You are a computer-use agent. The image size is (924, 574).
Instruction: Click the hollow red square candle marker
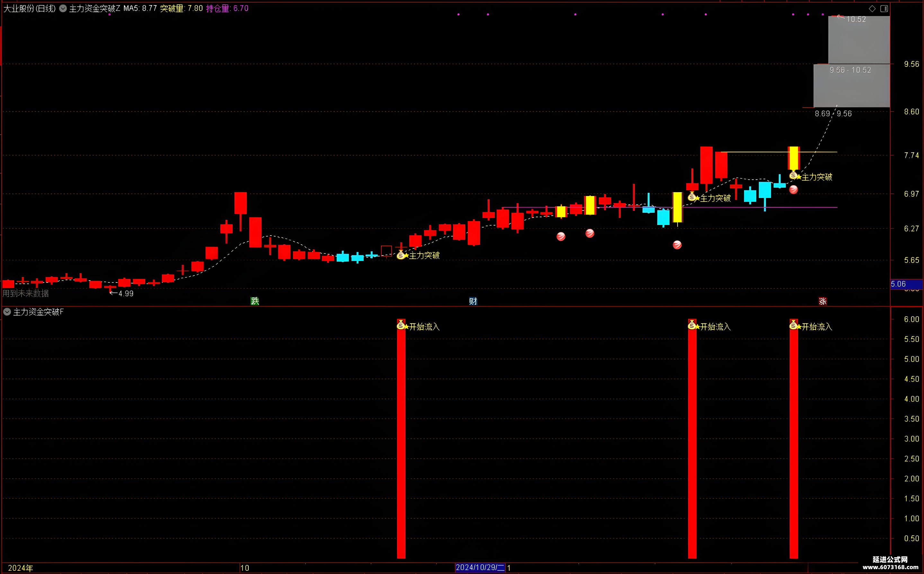point(386,251)
